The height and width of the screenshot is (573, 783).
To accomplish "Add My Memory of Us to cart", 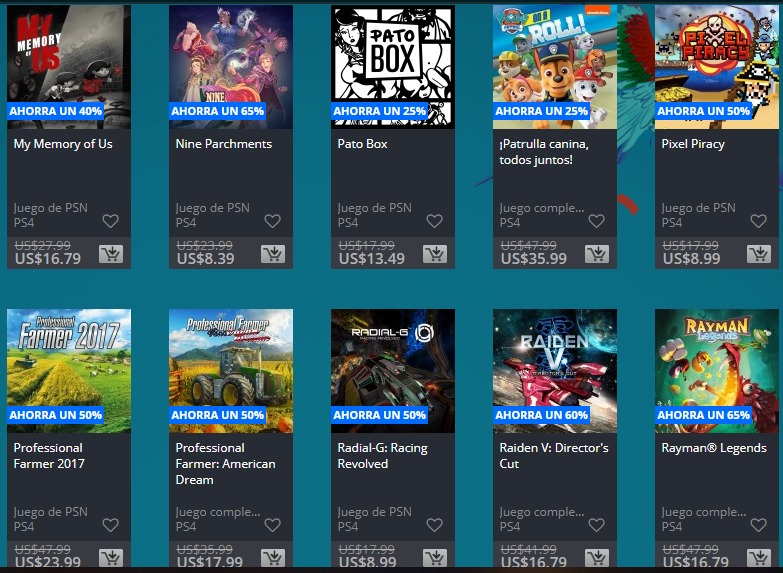I will [x=111, y=254].
